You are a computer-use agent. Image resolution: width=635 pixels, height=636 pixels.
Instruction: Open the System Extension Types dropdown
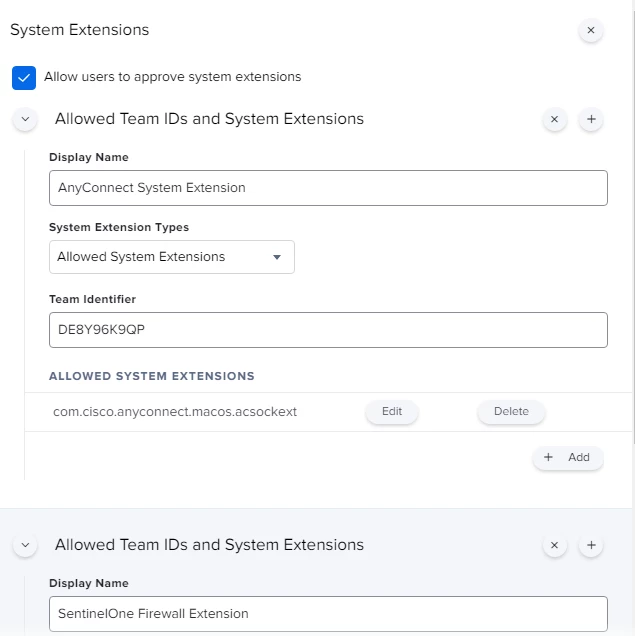tap(172, 257)
